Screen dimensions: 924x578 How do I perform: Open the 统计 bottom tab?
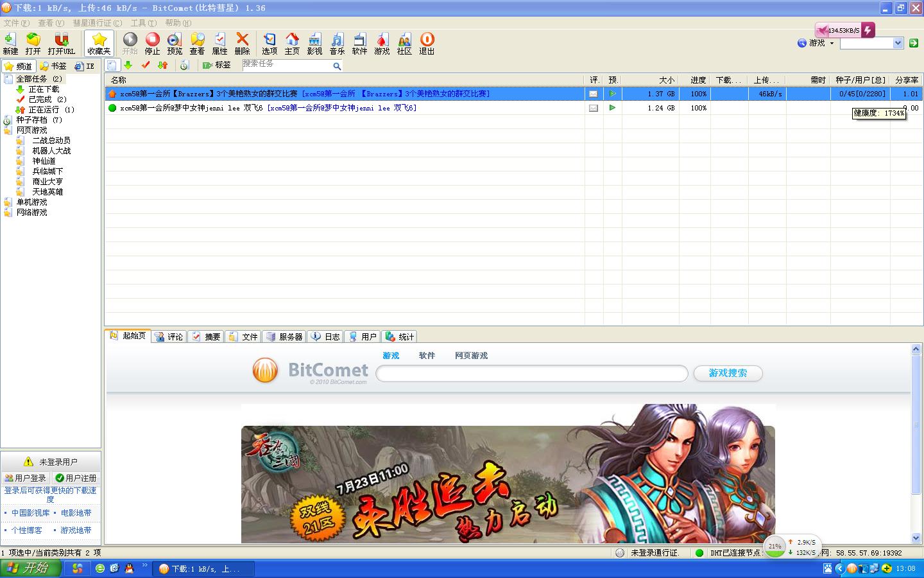400,337
